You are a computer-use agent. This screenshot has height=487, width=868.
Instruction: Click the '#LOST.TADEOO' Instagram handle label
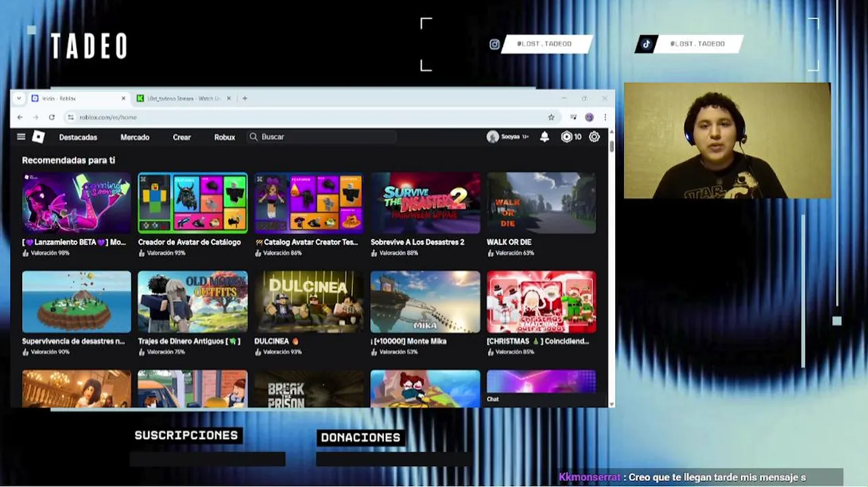pos(544,44)
